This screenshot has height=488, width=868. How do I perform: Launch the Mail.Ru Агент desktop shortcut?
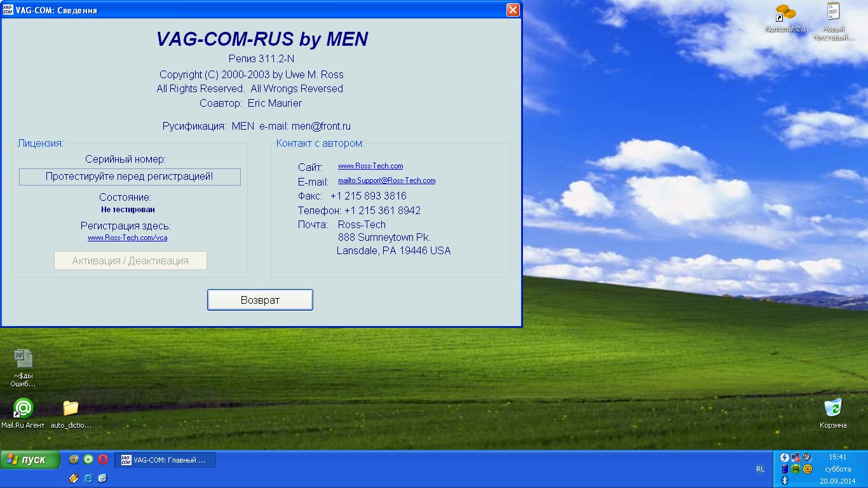pos(23,413)
